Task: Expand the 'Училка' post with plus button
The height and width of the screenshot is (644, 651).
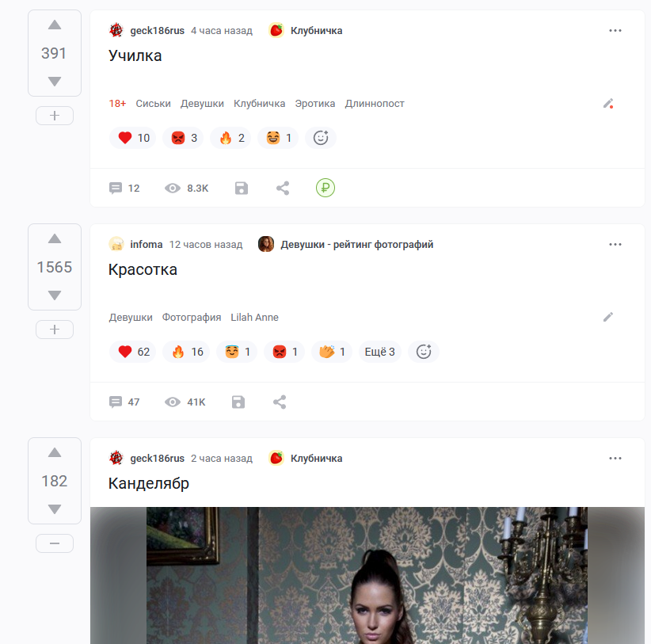Action: pyautogui.click(x=55, y=116)
